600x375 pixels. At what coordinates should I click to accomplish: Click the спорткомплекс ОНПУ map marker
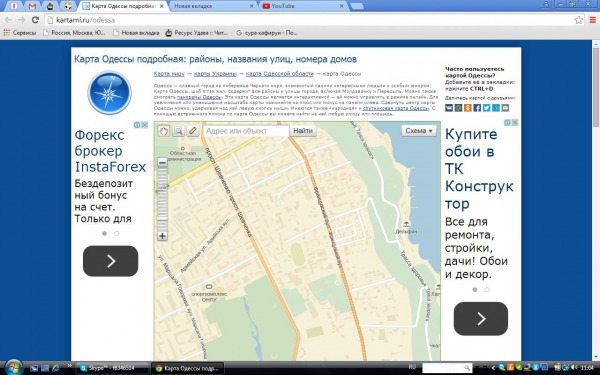[x=209, y=287]
